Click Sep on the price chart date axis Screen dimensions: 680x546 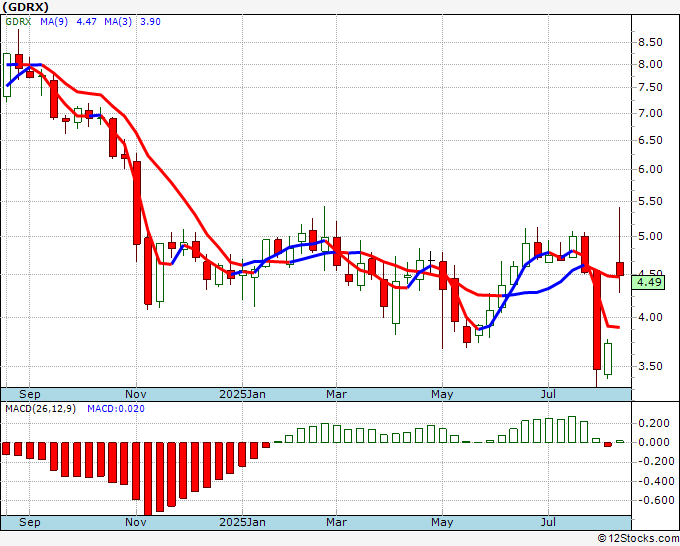[29, 394]
